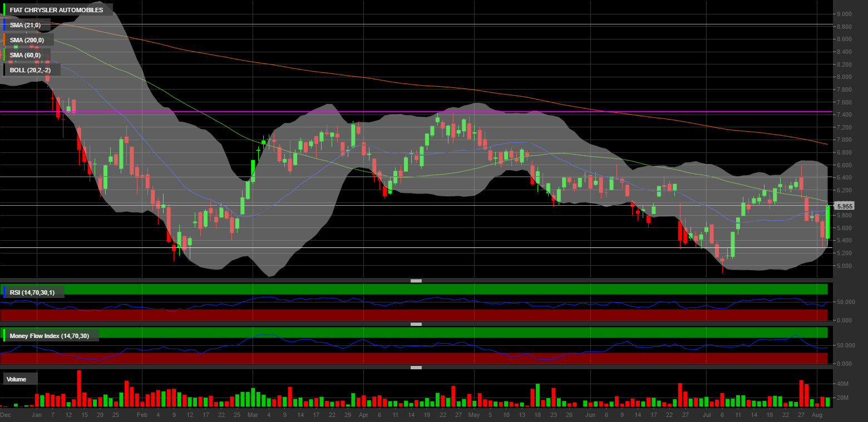Click the 0.000 value on Money Flow axis

click(844, 364)
